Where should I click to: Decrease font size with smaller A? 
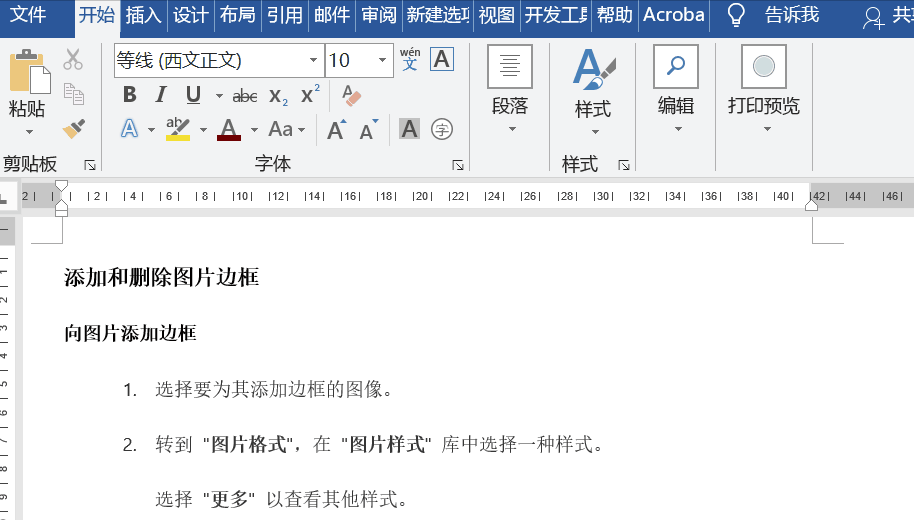(x=369, y=129)
